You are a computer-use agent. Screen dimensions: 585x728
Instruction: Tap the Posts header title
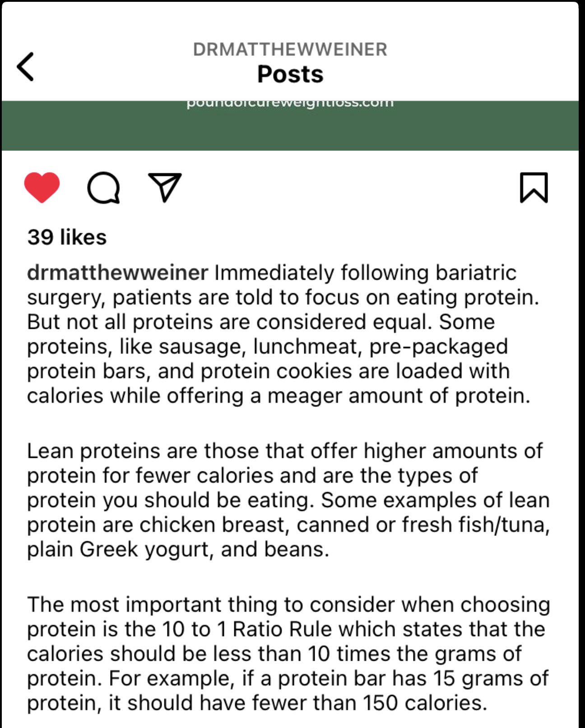(290, 74)
